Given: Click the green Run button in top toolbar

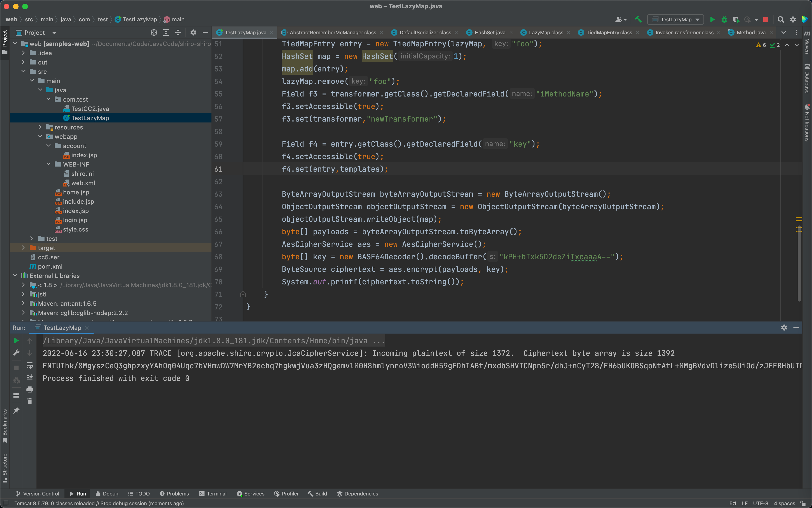Looking at the screenshot, I should [x=712, y=19].
